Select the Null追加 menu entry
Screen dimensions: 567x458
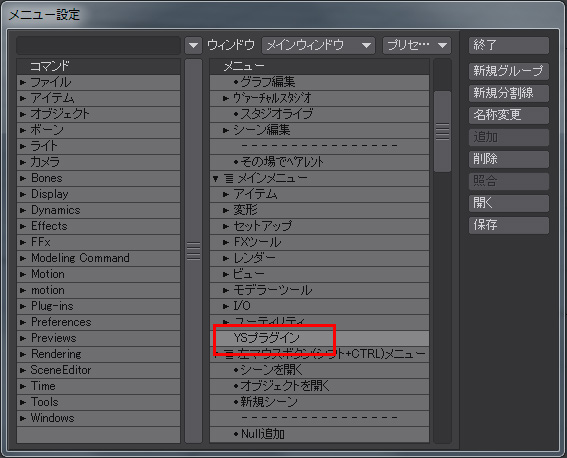(x=319, y=434)
